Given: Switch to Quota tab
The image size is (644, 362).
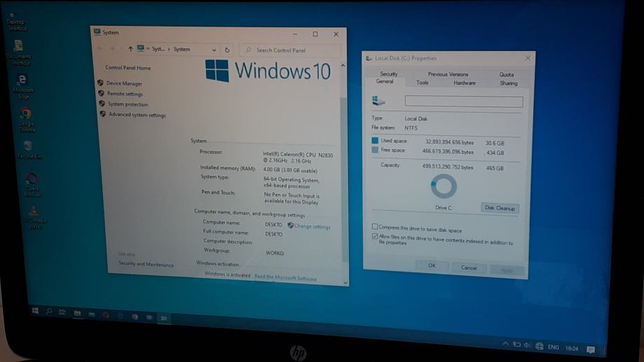Looking at the screenshot, I should 507,75.
